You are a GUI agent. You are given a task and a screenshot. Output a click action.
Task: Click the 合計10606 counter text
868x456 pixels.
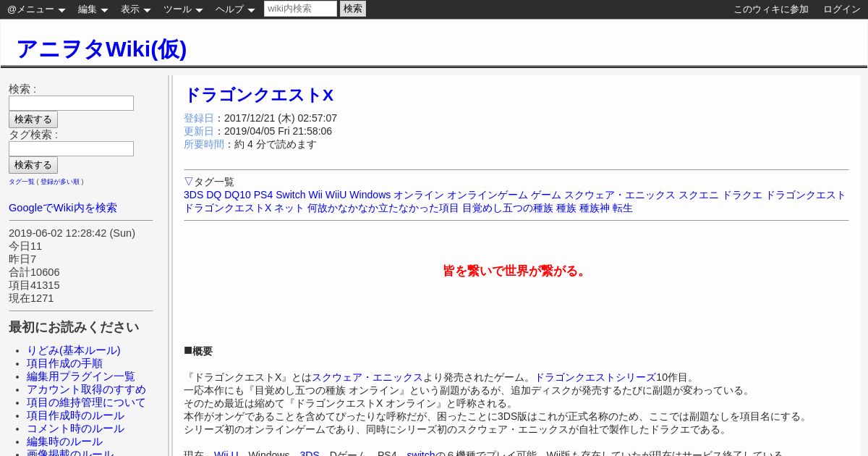pos(34,272)
